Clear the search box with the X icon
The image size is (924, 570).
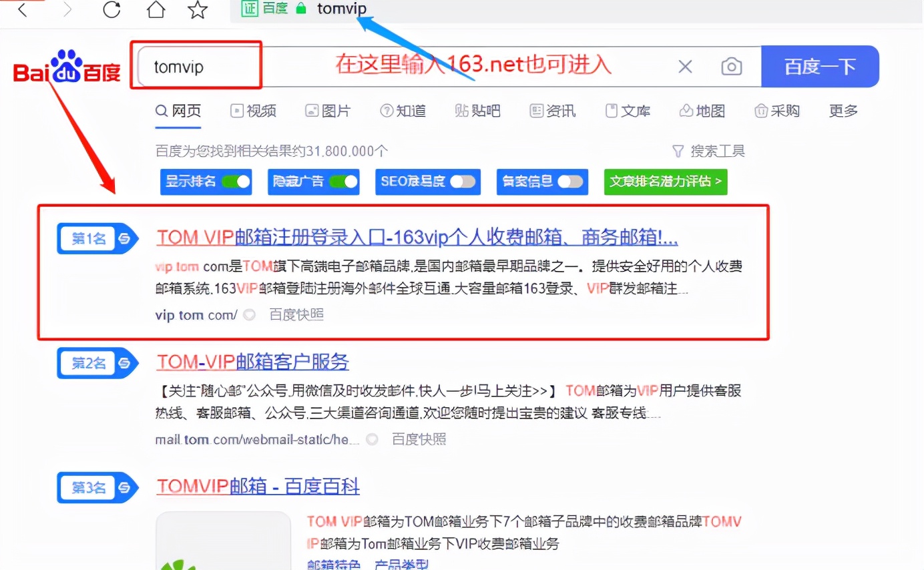tap(685, 66)
